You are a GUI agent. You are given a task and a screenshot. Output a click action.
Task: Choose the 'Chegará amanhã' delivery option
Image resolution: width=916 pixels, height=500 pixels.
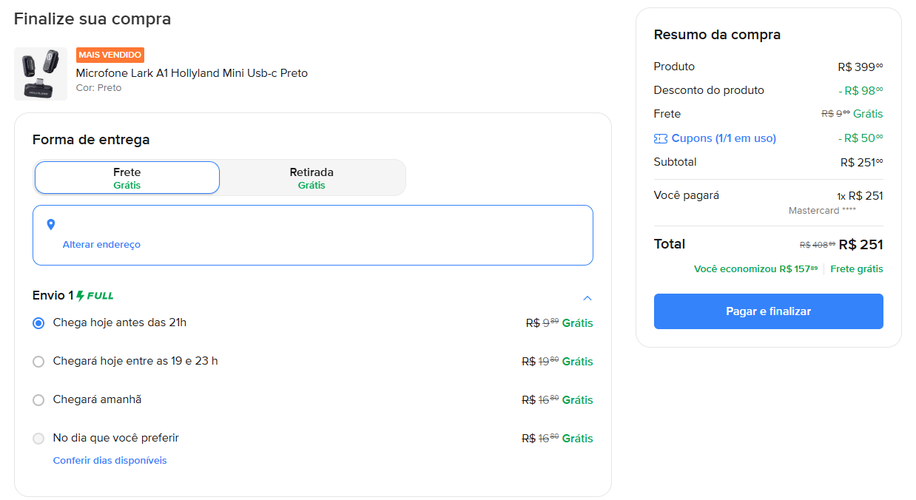pyautogui.click(x=39, y=400)
